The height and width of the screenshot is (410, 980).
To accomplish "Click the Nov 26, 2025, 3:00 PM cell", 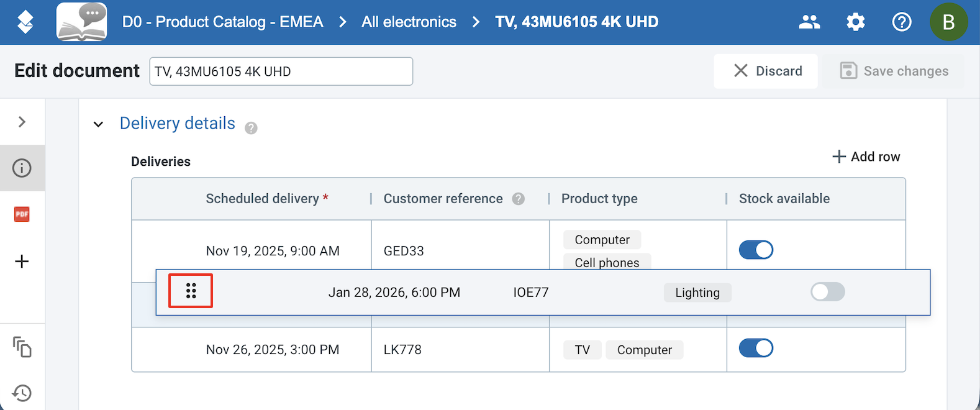I will [x=273, y=350].
